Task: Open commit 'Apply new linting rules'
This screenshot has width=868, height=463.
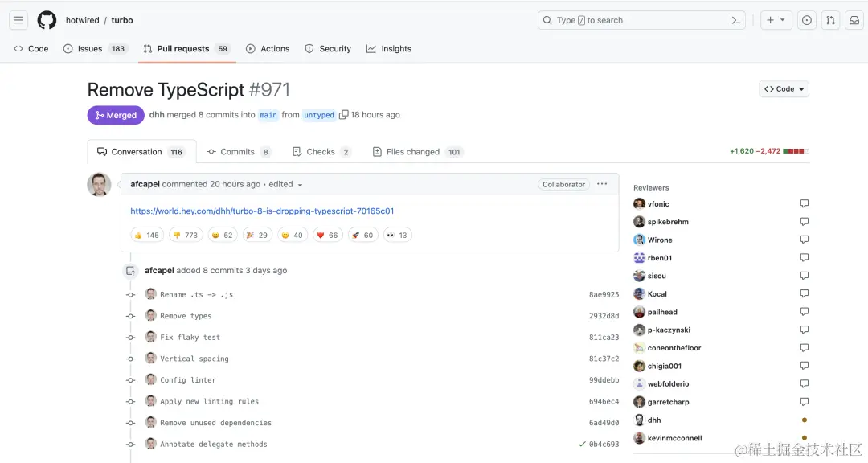Action: pos(209,402)
